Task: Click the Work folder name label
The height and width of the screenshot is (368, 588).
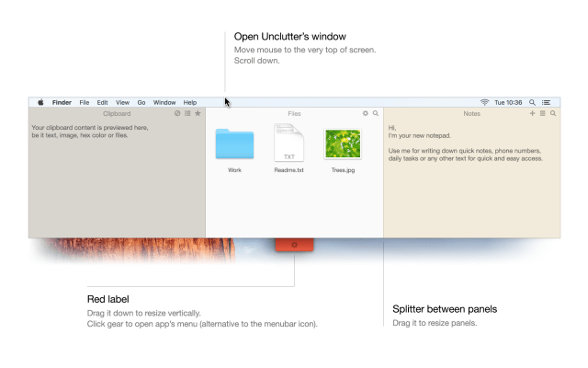Action: point(235,170)
